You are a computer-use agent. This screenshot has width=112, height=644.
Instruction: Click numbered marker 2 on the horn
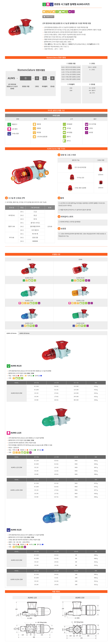click(40, 166)
